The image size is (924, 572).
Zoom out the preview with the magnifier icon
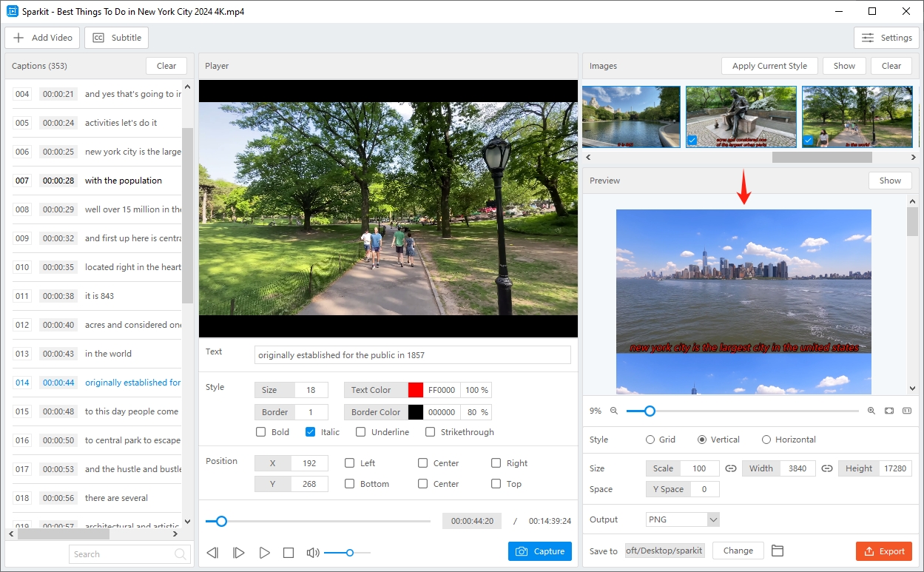(x=614, y=411)
